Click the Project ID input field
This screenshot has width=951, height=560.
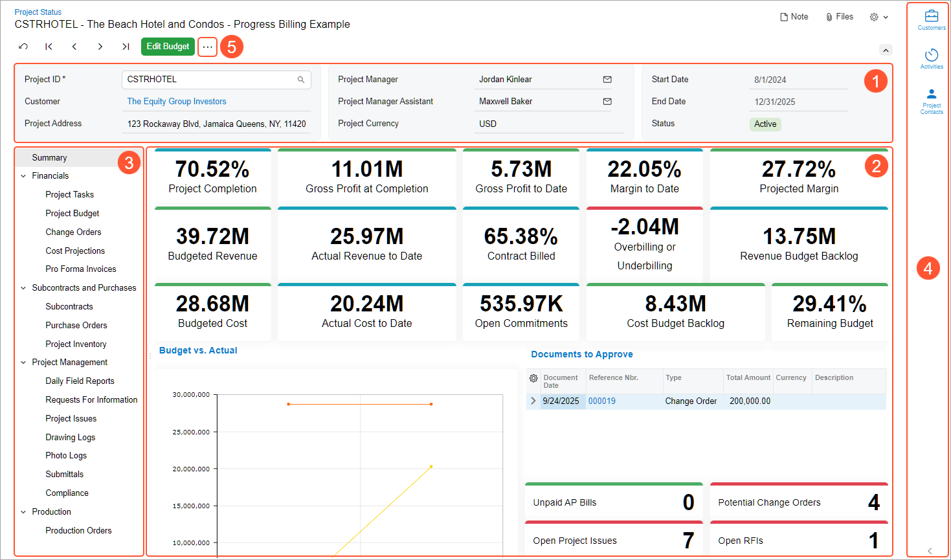click(207, 80)
